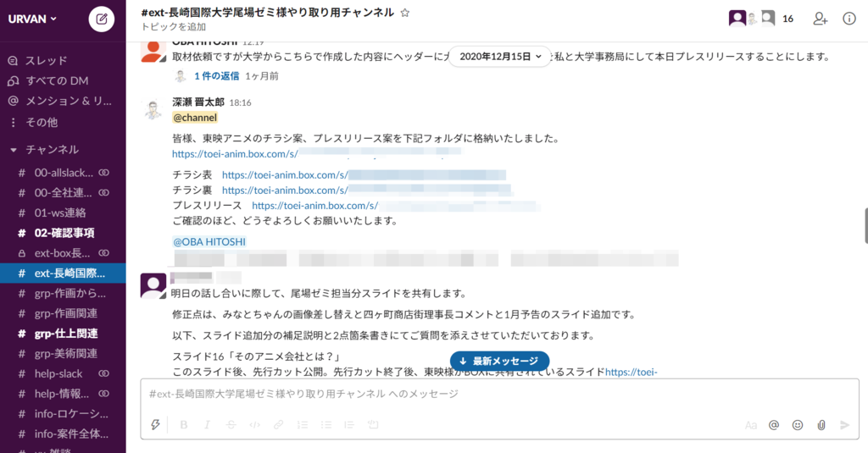
Task: Click the message pane scrollbar
Action: pos(865,226)
